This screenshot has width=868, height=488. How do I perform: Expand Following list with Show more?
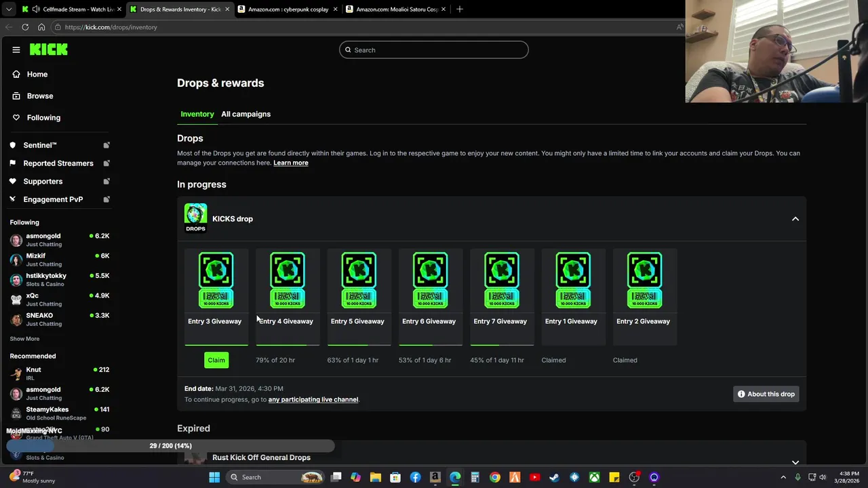tap(24, 339)
